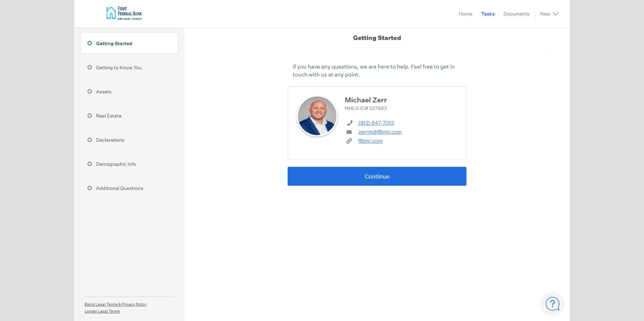Image resolution: width=644 pixels, height=321 pixels.
Task: Open the Tasks navigation item
Action: [x=487, y=14]
